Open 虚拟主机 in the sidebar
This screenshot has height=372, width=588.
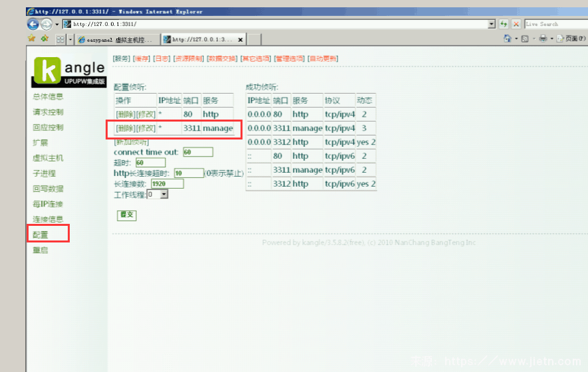[x=48, y=158]
